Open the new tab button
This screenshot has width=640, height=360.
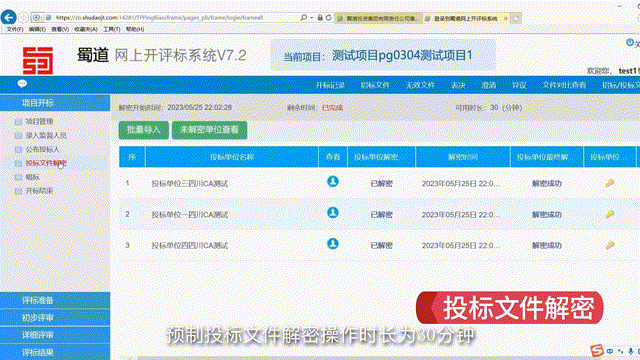point(516,18)
